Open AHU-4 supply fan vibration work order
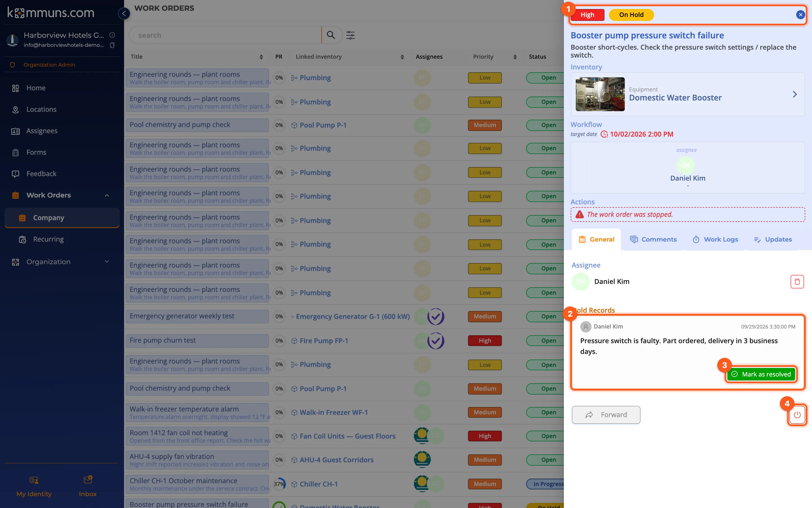Viewport: 812px width, 508px height. tap(197, 460)
